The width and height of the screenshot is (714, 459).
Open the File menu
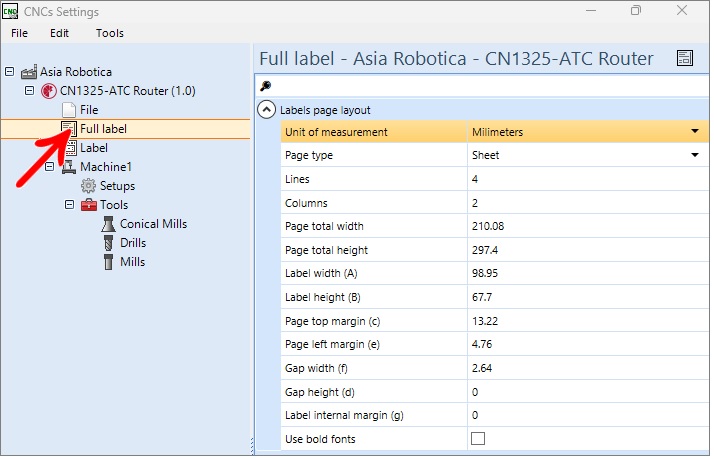(x=20, y=33)
